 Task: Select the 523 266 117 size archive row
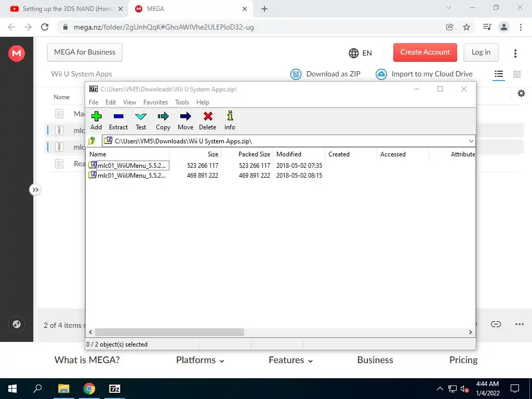pyautogui.click(x=205, y=166)
